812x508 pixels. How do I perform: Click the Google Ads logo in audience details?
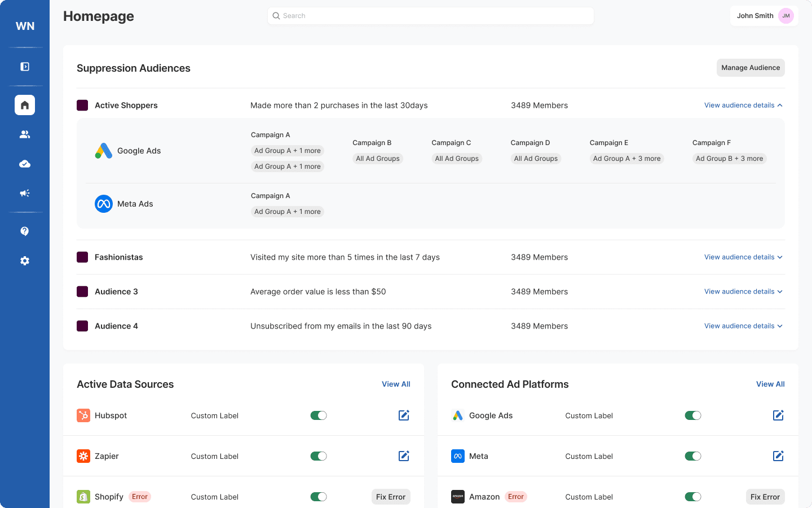pos(104,151)
